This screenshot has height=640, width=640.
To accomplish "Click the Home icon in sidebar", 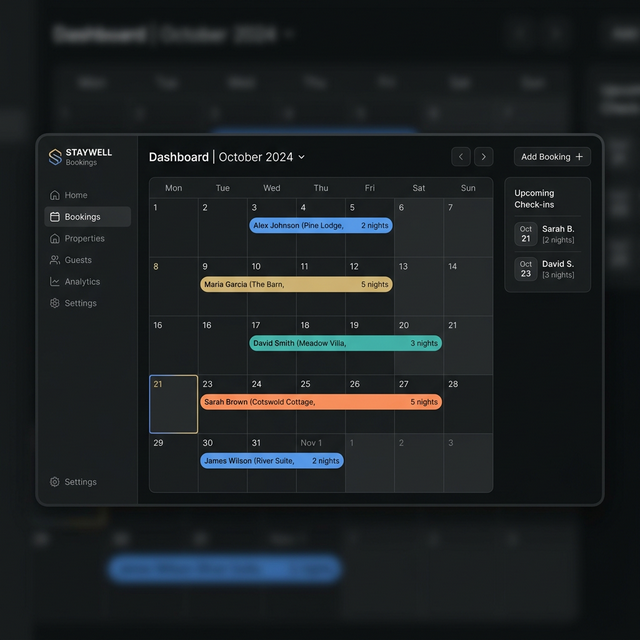I will [x=55, y=195].
